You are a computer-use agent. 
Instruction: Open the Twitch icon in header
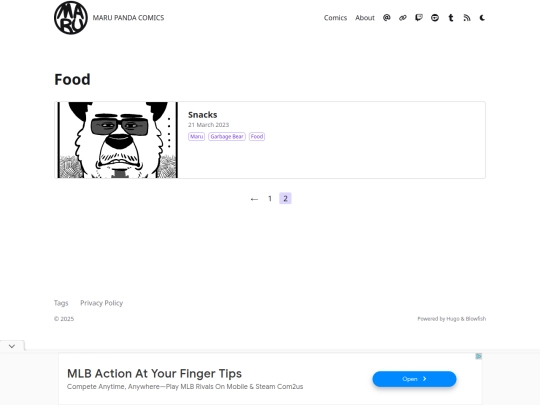pos(419,18)
